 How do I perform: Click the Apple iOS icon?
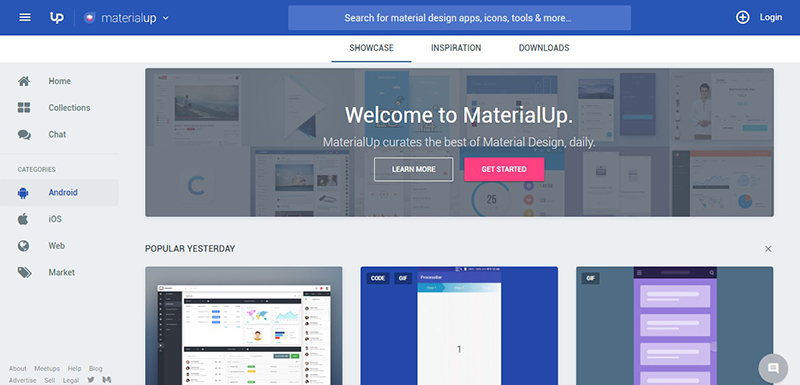(23, 219)
